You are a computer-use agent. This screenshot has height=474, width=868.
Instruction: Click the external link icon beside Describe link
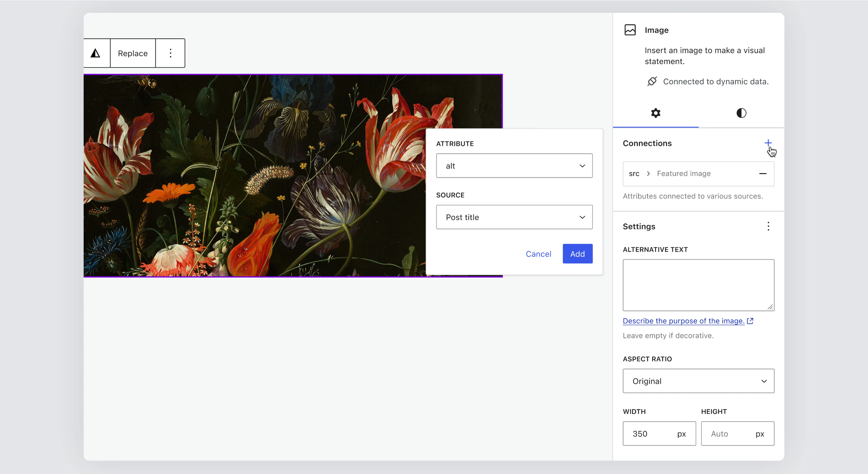[x=750, y=321]
